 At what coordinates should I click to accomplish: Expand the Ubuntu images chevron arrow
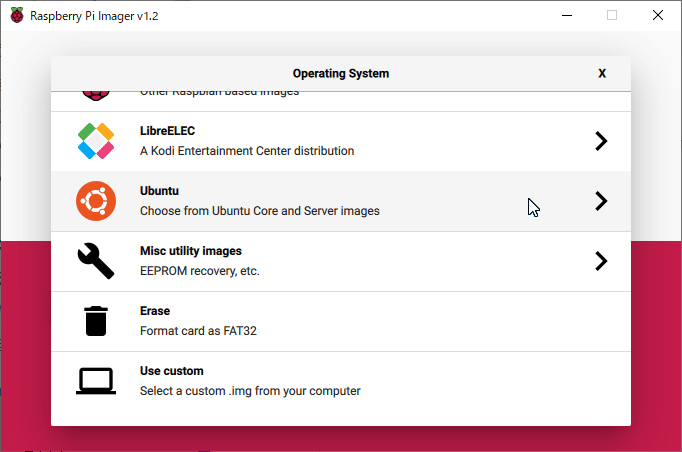[601, 201]
